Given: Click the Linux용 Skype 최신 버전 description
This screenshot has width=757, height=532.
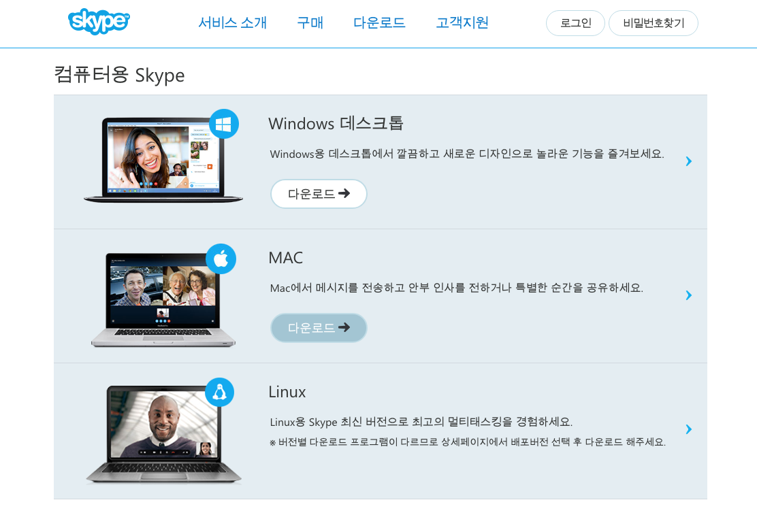Looking at the screenshot, I should (x=421, y=422).
